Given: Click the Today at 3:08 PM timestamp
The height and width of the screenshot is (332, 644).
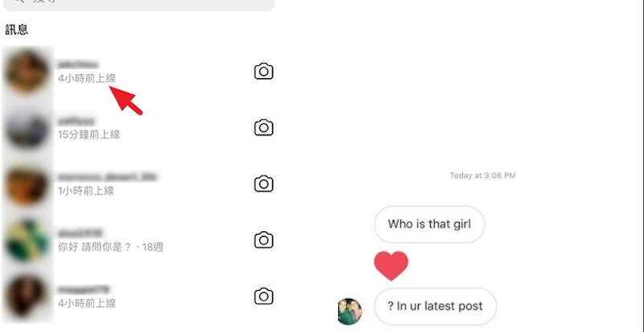Looking at the screenshot, I should [482, 176].
